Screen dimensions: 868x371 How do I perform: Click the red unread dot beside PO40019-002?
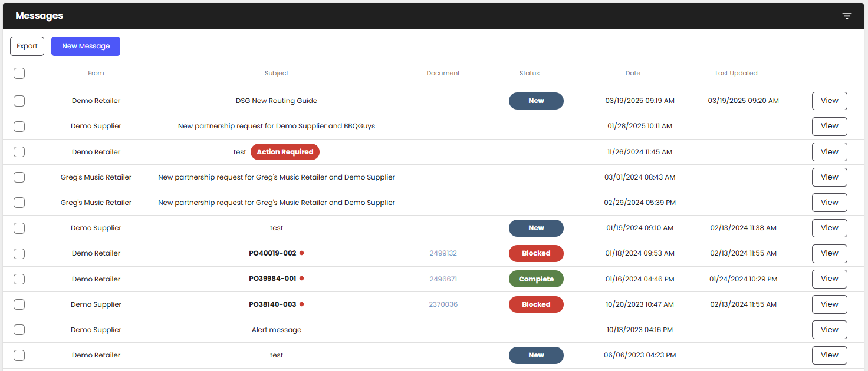pos(302,253)
